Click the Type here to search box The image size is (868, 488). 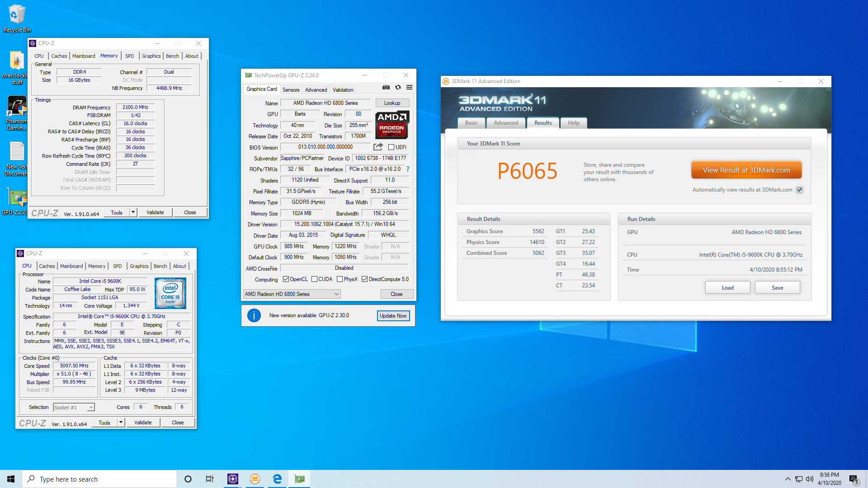coord(99,479)
